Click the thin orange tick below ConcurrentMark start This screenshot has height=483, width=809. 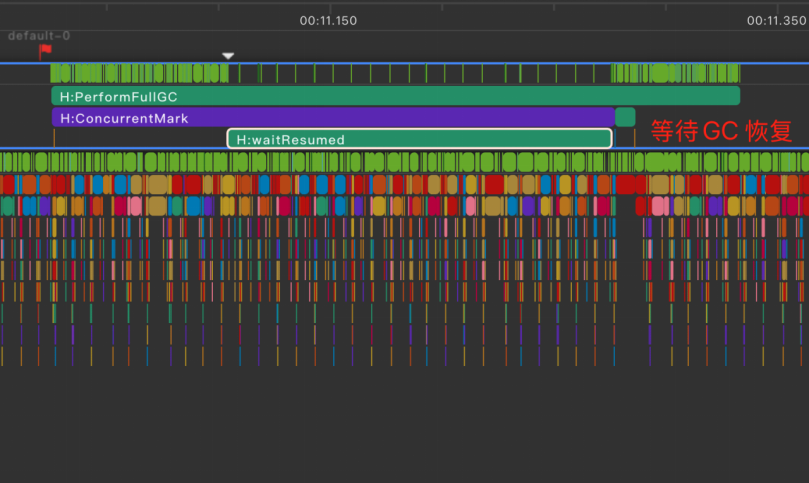(54, 138)
